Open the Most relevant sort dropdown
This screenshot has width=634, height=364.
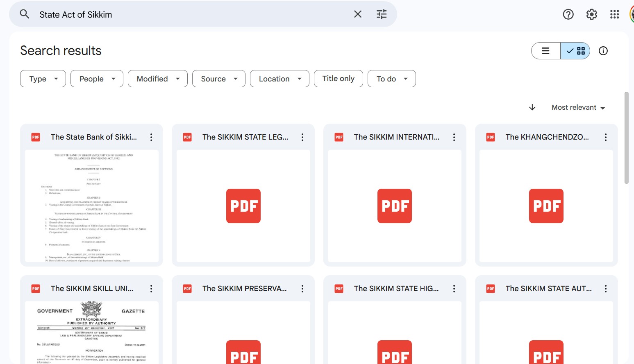tap(578, 107)
